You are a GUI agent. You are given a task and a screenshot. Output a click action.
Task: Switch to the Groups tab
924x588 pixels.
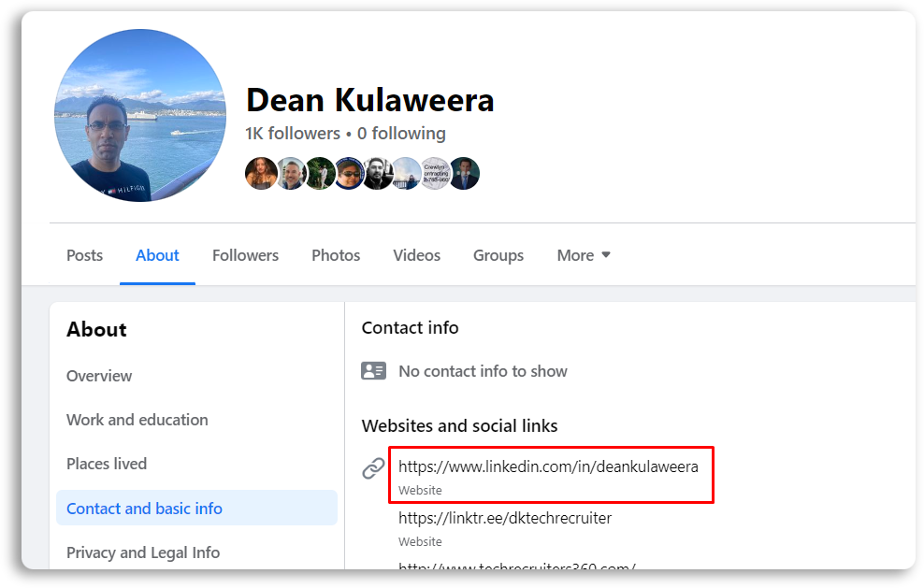[x=498, y=256]
